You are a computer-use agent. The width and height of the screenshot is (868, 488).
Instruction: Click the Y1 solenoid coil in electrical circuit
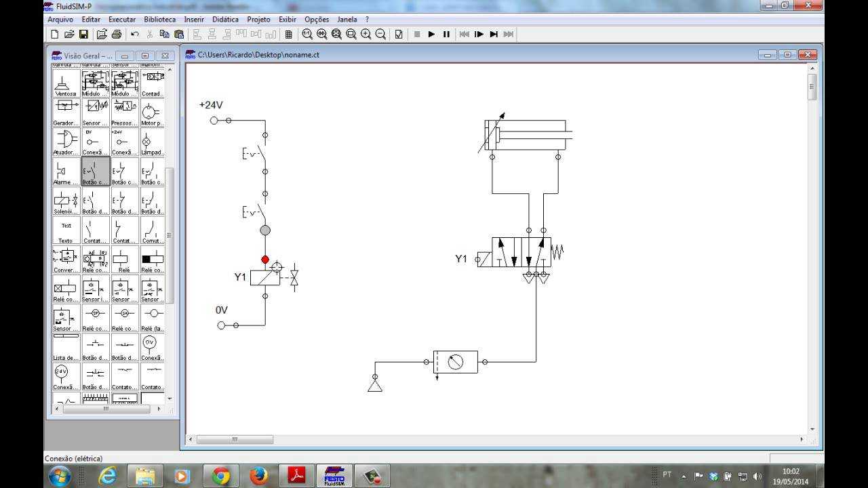coord(265,277)
